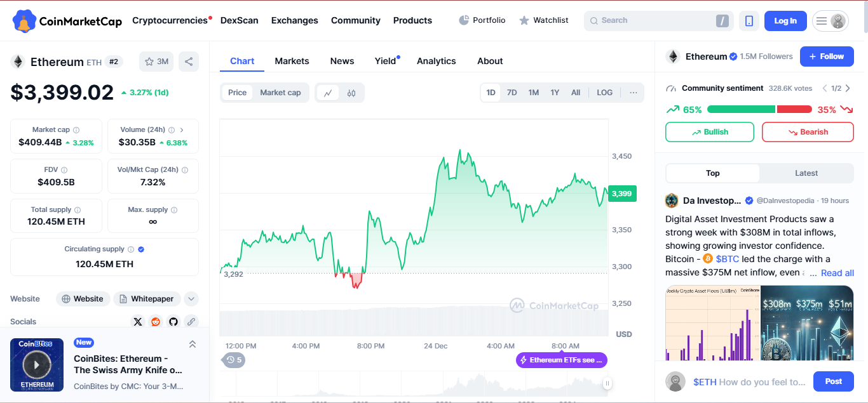868x403 pixels.
Task: Vote Bearish sentiment
Action: click(808, 132)
